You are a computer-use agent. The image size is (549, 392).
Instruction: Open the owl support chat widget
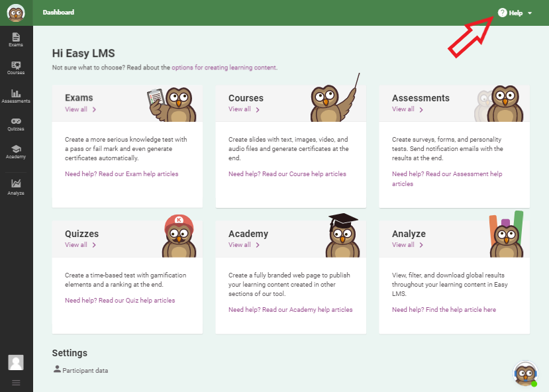pyautogui.click(x=525, y=373)
